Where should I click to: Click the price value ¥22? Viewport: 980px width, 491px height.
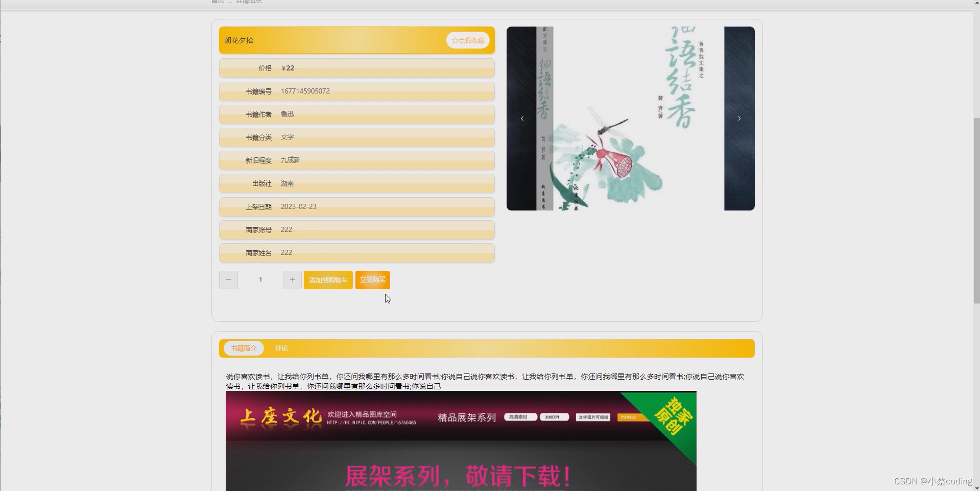coord(288,68)
